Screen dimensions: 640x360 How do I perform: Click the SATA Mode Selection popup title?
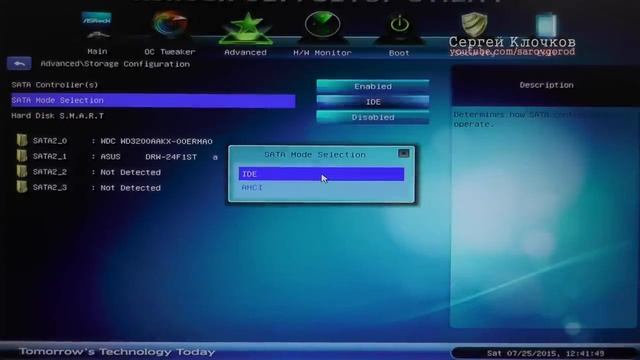(315, 155)
